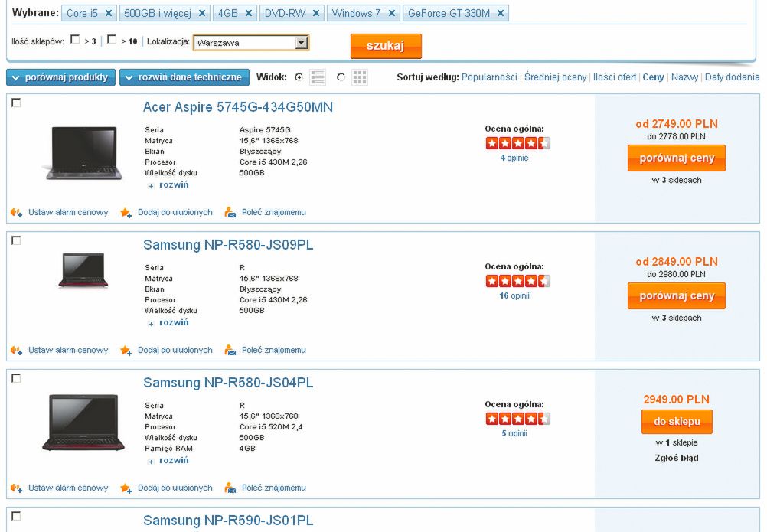The width and height of the screenshot is (767, 532).
Task: Click price alarm icon for Samsung NP-R580-JS04PL
Action: 16,488
